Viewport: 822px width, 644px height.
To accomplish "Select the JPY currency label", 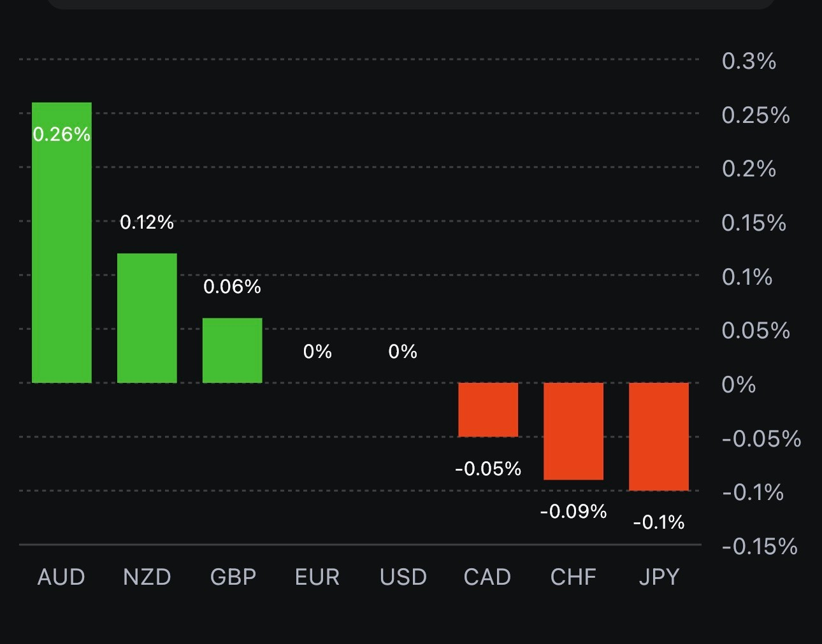I will [659, 577].
